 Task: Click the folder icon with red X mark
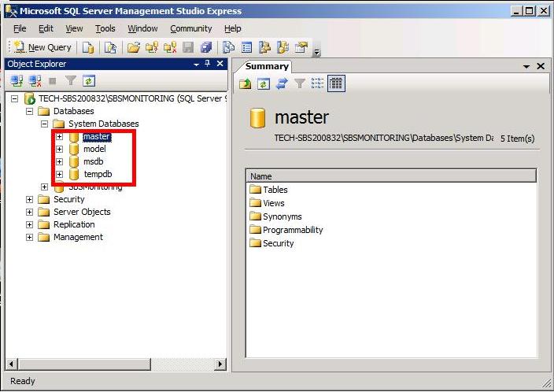[170, 47]
